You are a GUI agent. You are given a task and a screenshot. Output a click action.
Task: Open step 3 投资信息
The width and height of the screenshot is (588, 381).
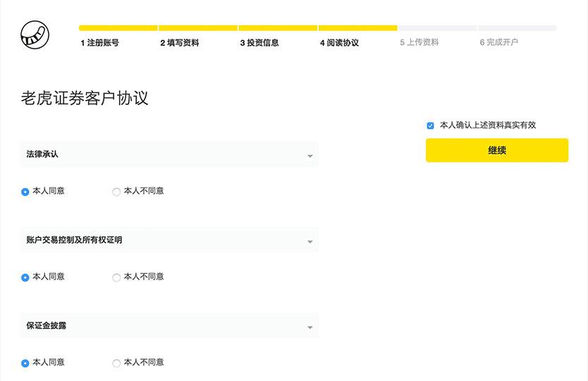[259, 43]
